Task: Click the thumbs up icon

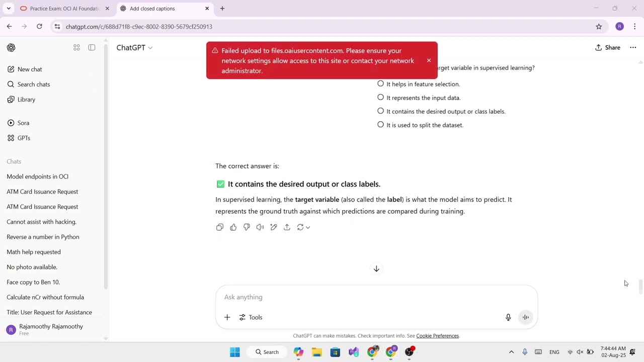Action: point(233,227)
